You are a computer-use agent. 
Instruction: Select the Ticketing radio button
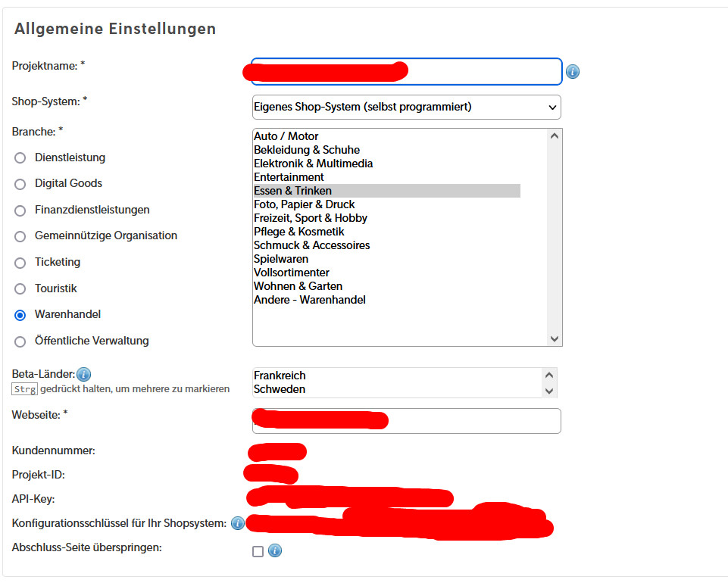(x=20, y=263)
